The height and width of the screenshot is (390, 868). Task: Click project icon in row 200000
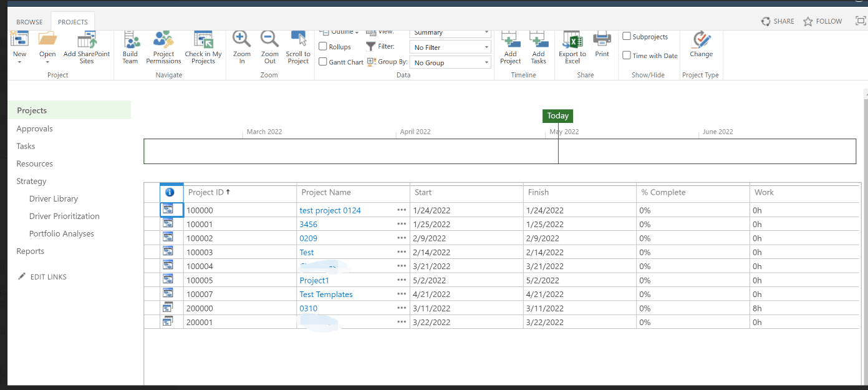click(x=168, y=308)
